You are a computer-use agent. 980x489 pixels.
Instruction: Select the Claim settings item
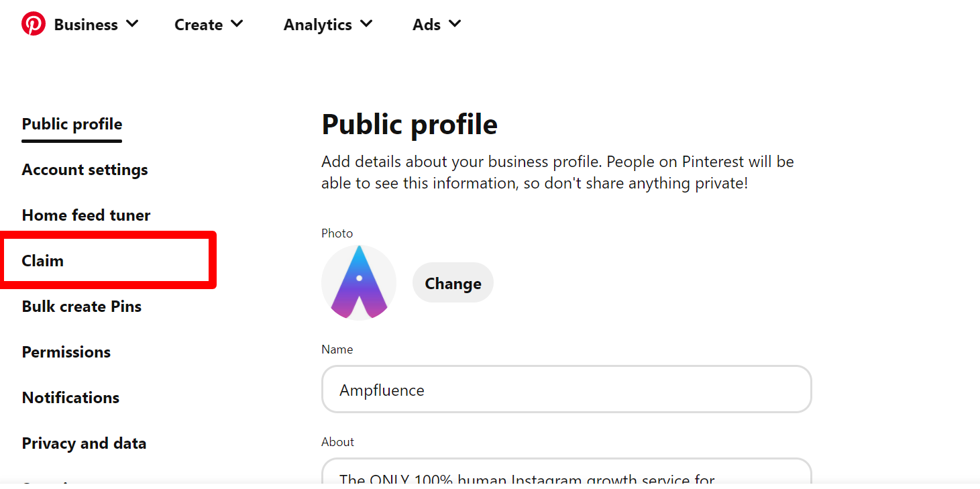[x=43, y=261]
